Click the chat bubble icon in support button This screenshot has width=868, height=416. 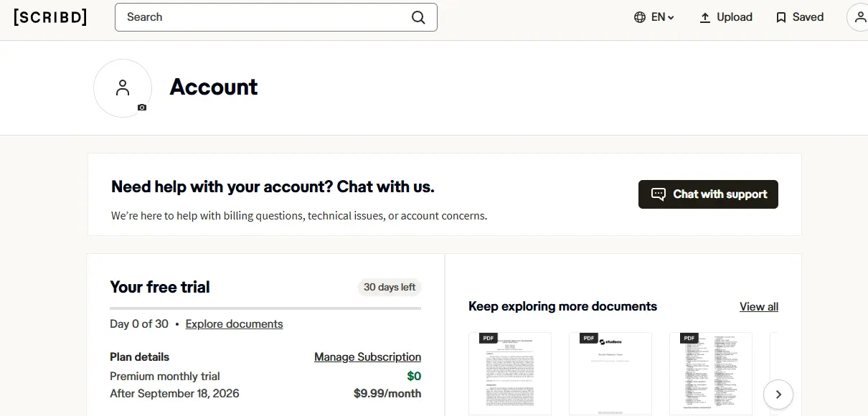tap(658, 194)
